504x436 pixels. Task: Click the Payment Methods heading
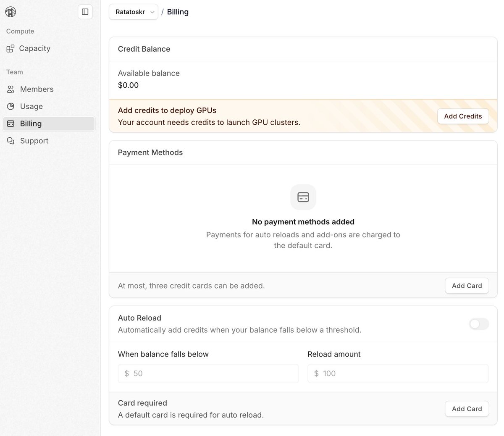(150, 152)
